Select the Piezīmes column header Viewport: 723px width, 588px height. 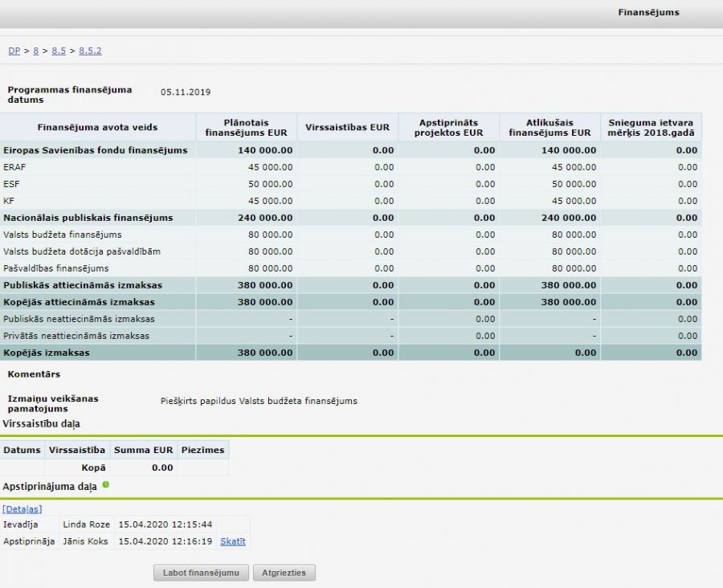pos(202,450)
